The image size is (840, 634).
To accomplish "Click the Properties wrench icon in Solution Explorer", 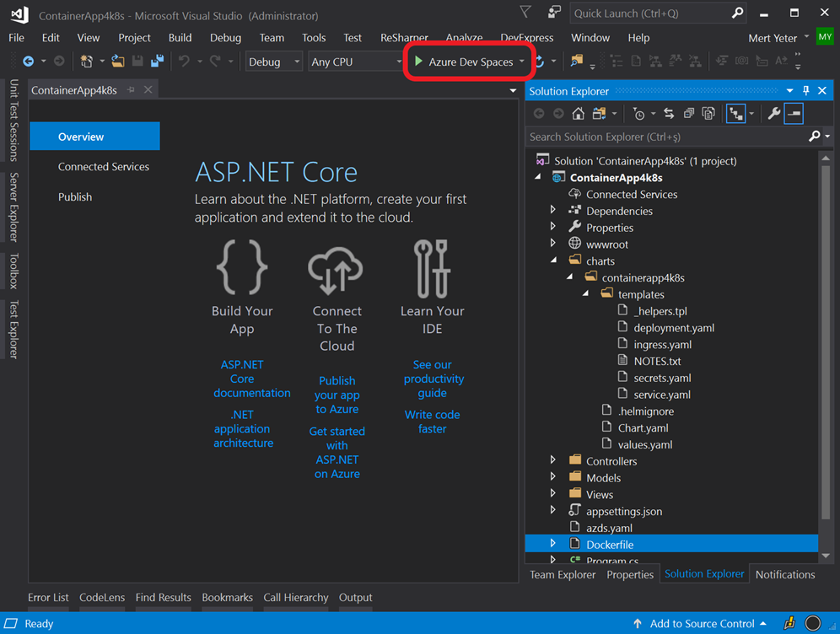I will (x=773, y=114).
